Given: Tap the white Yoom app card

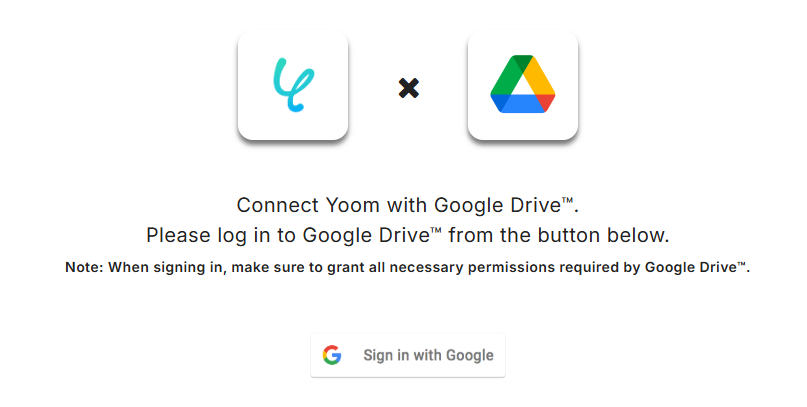Looking at the screenshot, I should [293, 85].
